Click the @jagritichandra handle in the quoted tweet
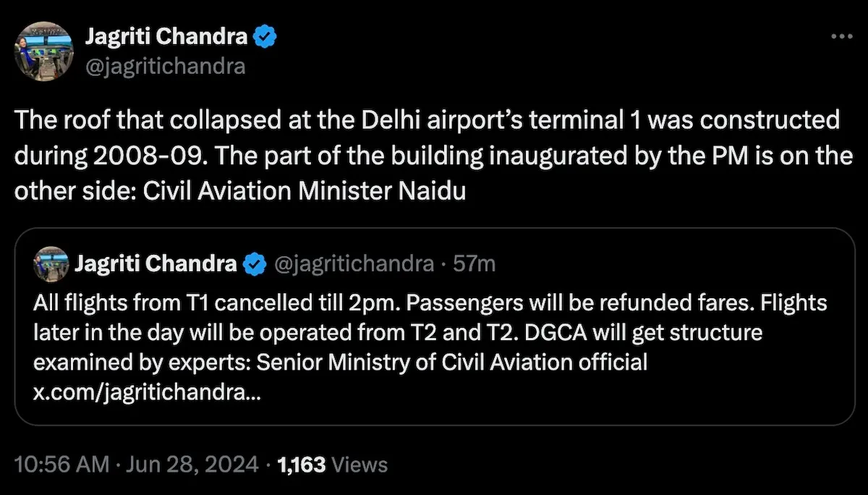This screenshot has width=868, height=495. point(352,264)
